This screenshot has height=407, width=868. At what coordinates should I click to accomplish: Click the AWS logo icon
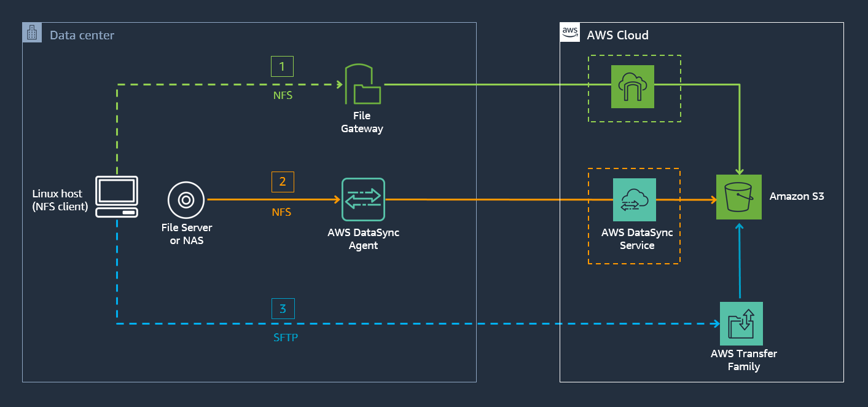coord(570,33)
